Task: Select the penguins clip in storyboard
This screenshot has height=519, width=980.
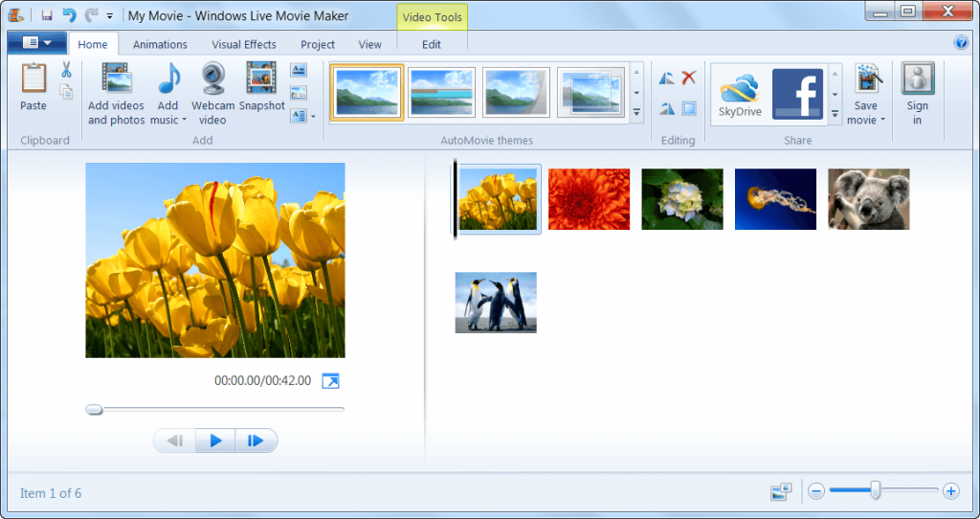Action: point(496,303)
